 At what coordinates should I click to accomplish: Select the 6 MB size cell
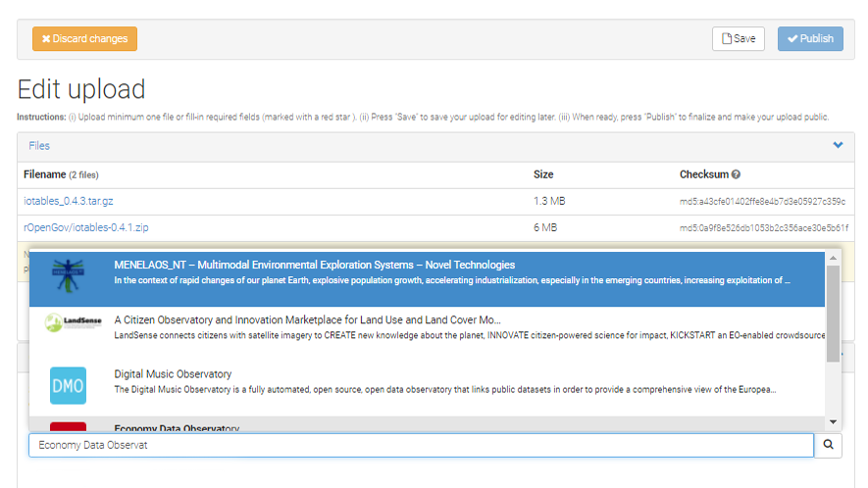point(545,227)
